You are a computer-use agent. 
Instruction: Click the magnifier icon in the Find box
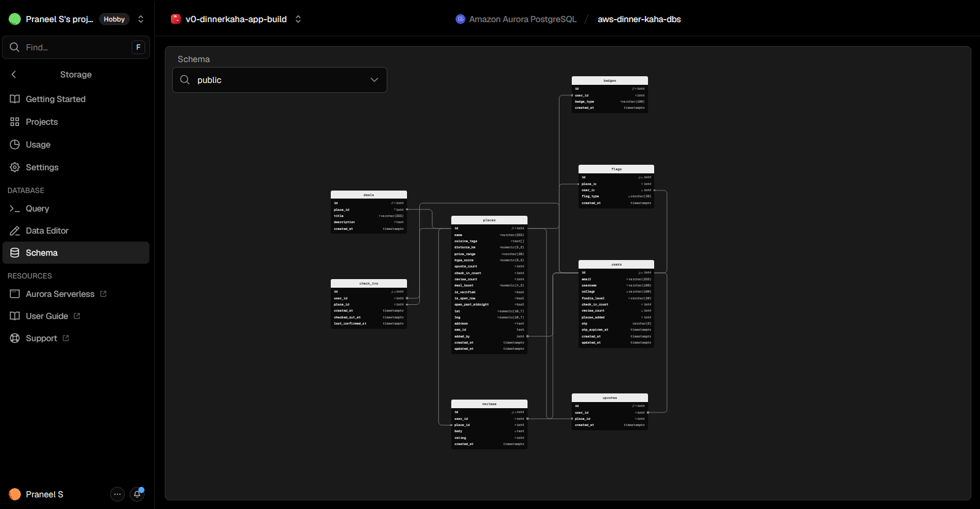point(15,47)
